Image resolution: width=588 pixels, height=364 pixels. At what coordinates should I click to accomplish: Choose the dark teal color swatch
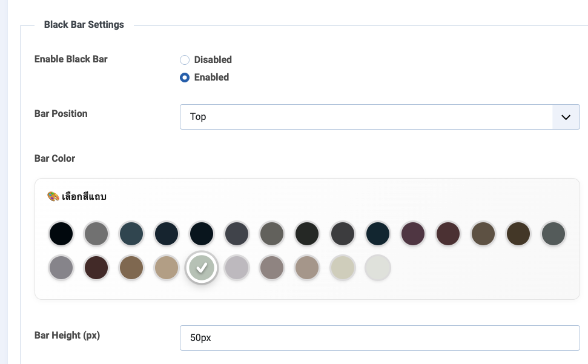tap(377, 233)
